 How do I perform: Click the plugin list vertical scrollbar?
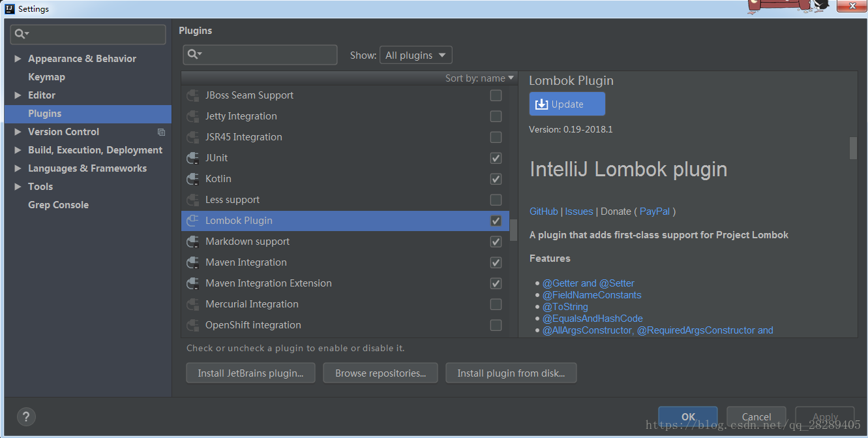click(513, 230)
